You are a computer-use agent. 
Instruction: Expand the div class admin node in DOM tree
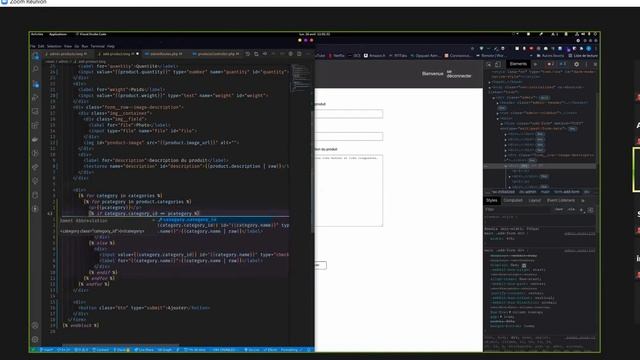(x=494, y=98)
